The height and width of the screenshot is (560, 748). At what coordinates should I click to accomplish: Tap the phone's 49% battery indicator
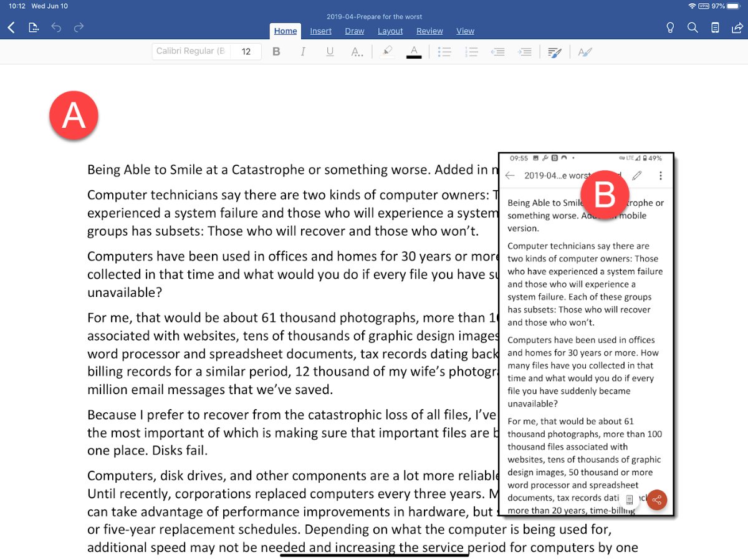[x=653, y=158]
